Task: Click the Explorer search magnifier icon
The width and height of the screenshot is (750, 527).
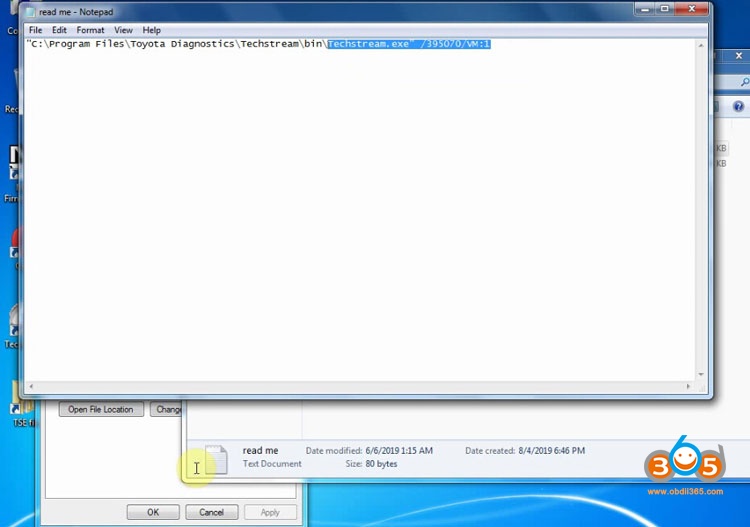Action: (x=745, y=82)
